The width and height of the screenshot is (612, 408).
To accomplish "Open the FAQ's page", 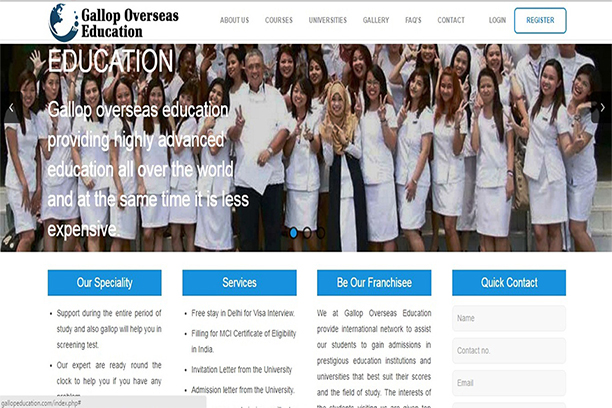I will pos(413,20).
